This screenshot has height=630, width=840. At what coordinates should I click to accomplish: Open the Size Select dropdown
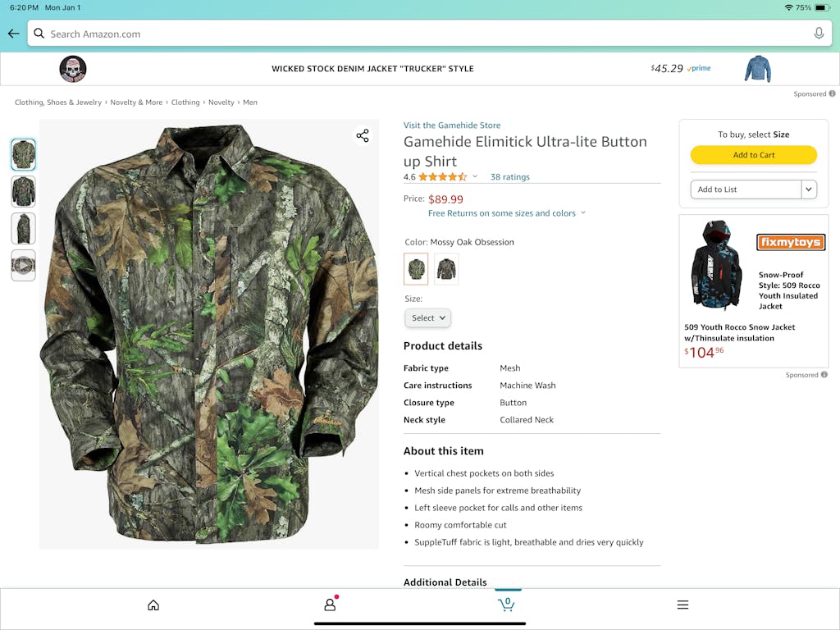pyautogui.click(x=427, y=318)
